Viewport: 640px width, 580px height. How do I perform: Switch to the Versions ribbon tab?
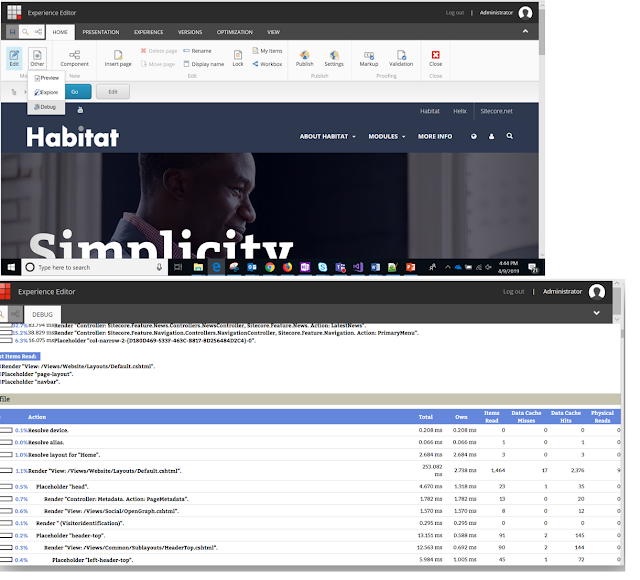click(x=190, y=32)
